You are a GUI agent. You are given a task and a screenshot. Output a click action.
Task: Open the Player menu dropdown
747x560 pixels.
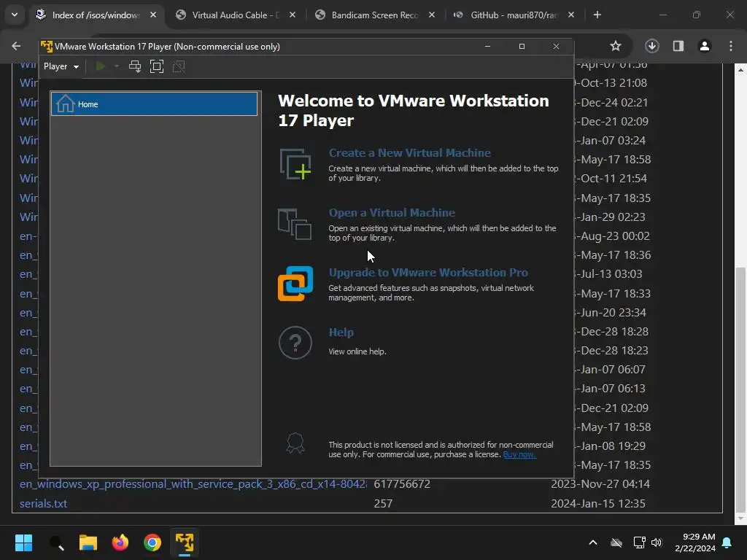pos(61,66)
